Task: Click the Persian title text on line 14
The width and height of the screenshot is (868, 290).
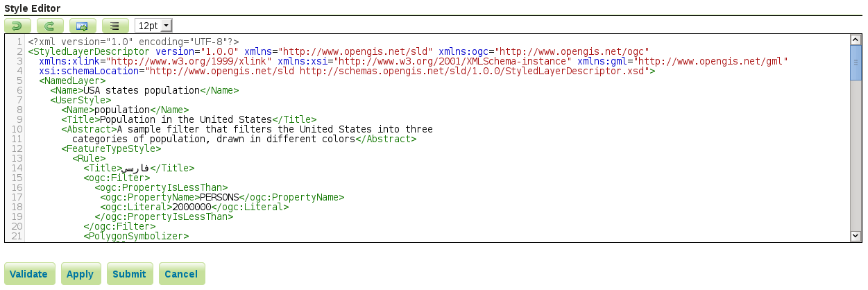Action: pos(136,168)
